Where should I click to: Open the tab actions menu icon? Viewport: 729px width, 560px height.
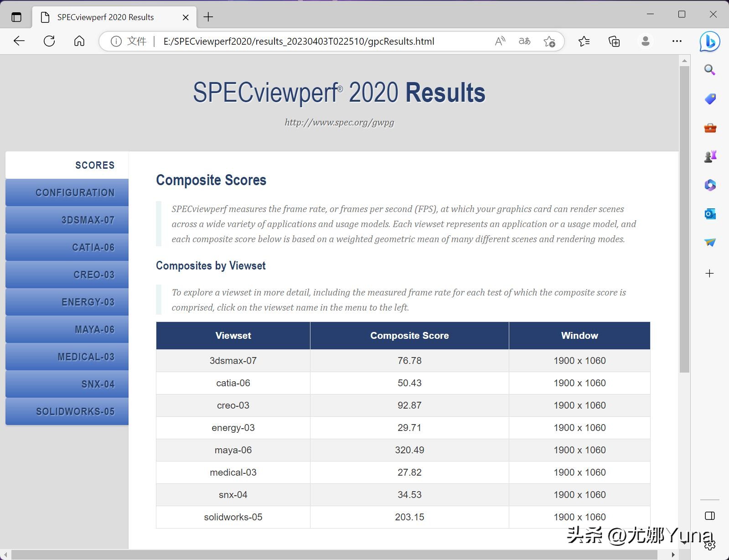click(16, 17)
